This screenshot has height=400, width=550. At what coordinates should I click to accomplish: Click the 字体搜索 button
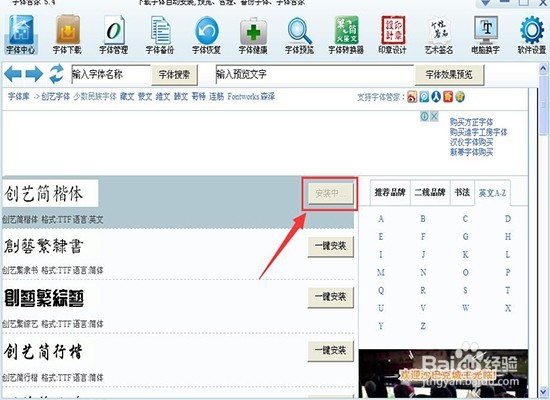coord(174,74)
